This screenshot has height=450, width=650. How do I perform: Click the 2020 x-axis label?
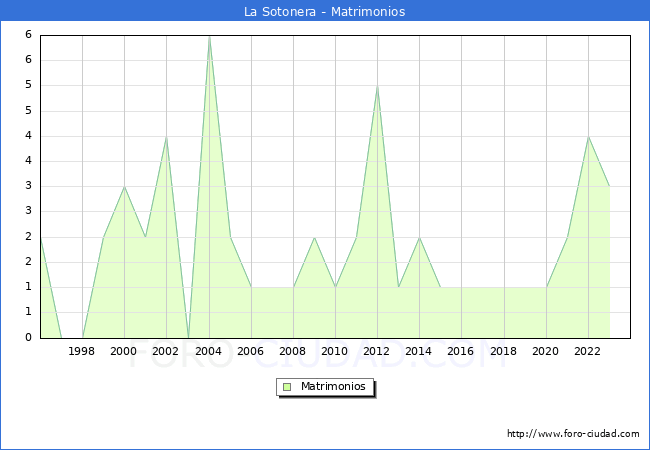(545, 351)
